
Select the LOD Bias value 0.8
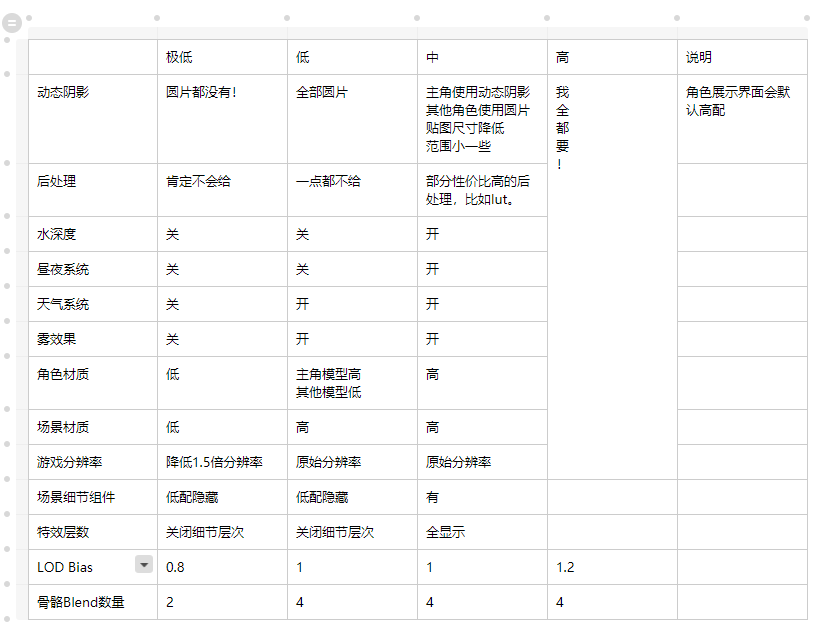coord(222,567)
